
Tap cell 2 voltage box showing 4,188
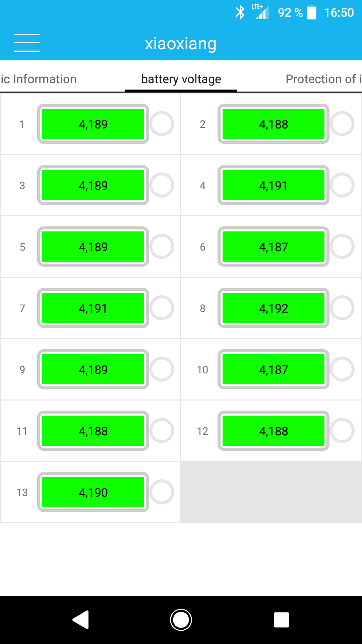274,124
